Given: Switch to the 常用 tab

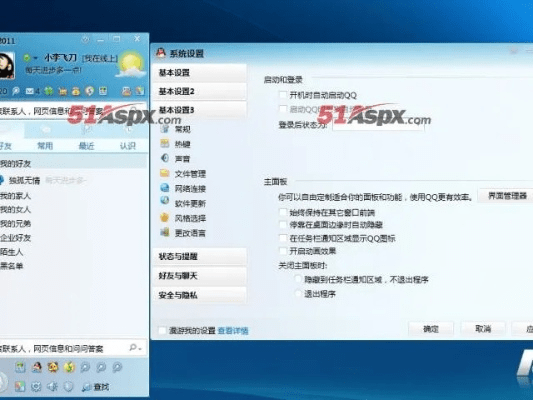Looking at the screenshot, I should [45, 146].
